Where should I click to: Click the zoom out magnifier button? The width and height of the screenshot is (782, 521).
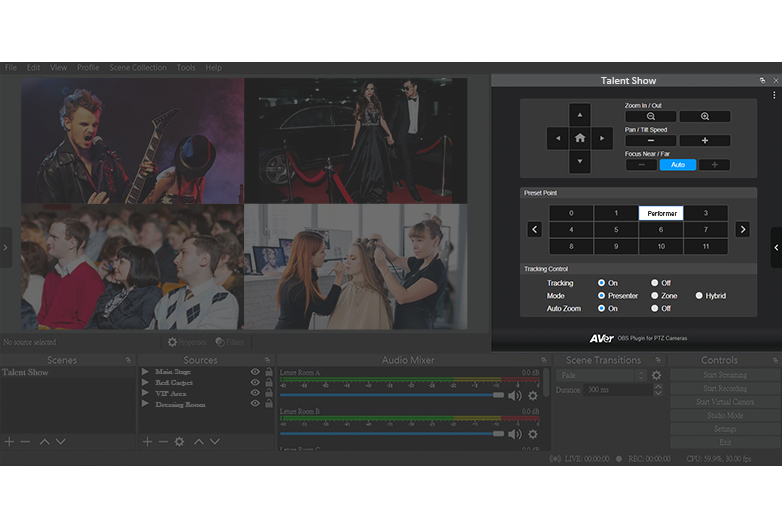(x=652, y=117)
